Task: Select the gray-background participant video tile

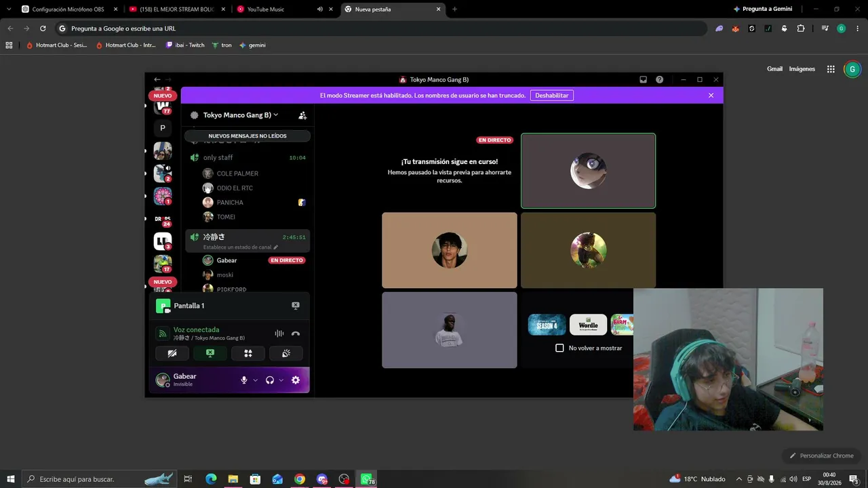Action: (449, 330)
